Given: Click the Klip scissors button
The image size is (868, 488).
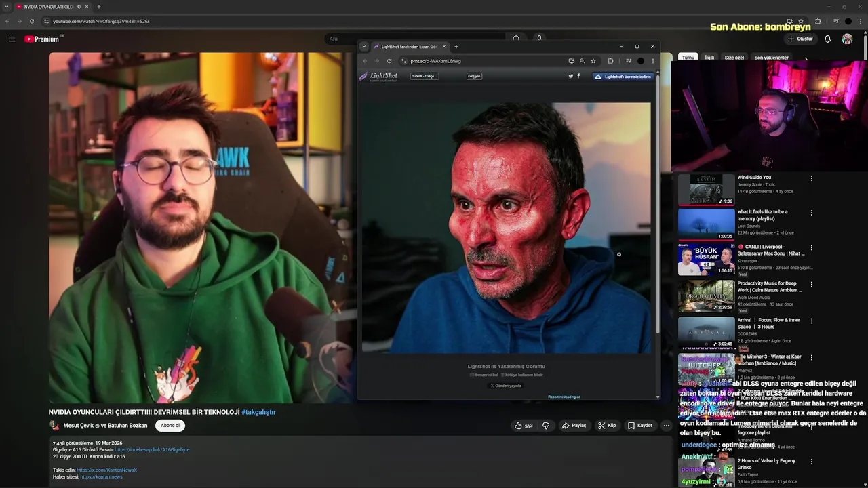Looking at the screenshot, I should [x=606, y=426].
